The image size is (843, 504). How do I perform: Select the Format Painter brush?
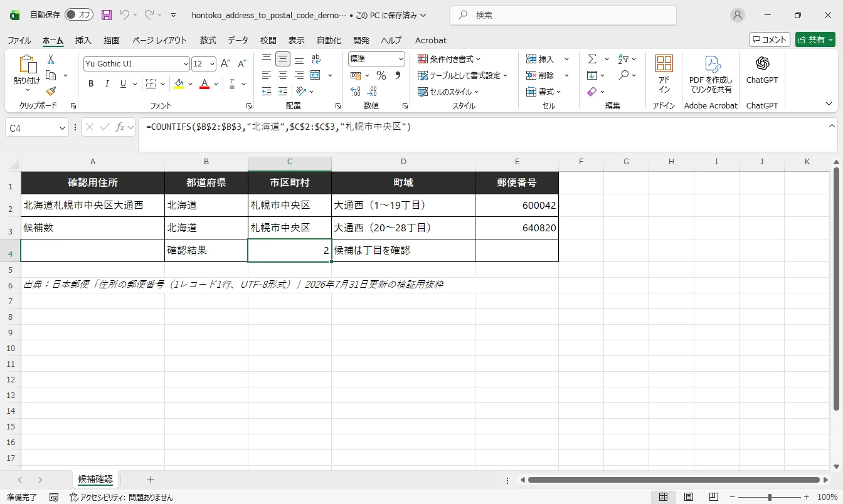coord(51,92)
